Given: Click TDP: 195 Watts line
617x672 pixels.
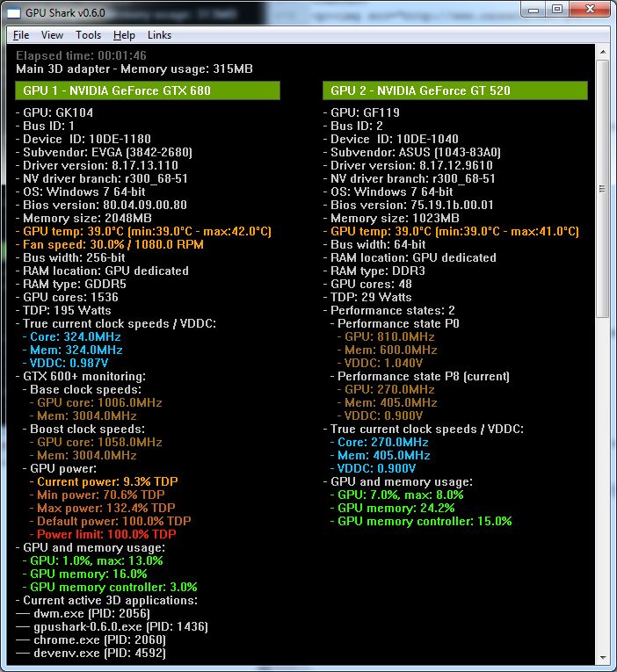Looking at the screenshot, I should coord(63,310).
